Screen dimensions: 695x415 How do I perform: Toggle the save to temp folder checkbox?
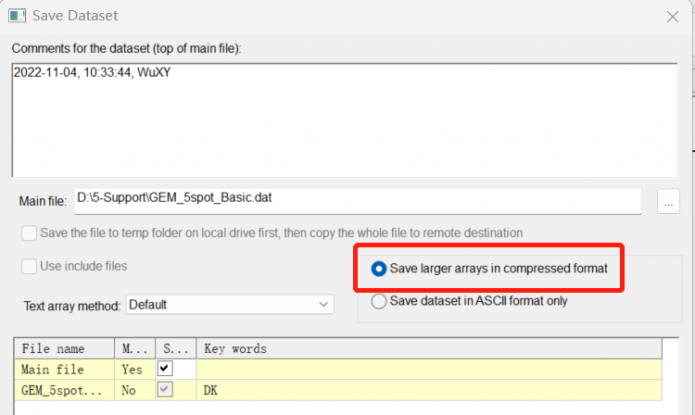tap(28, 233)
